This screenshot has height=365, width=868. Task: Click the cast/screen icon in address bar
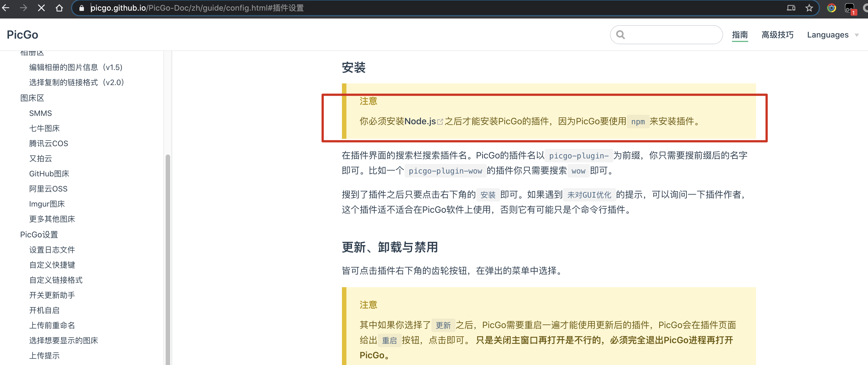(x=791, y=8)
